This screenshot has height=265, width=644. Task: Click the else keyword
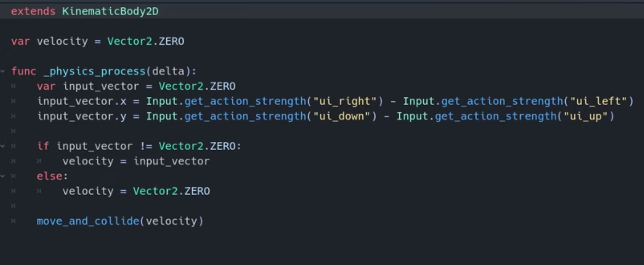[x=49, y=176]
